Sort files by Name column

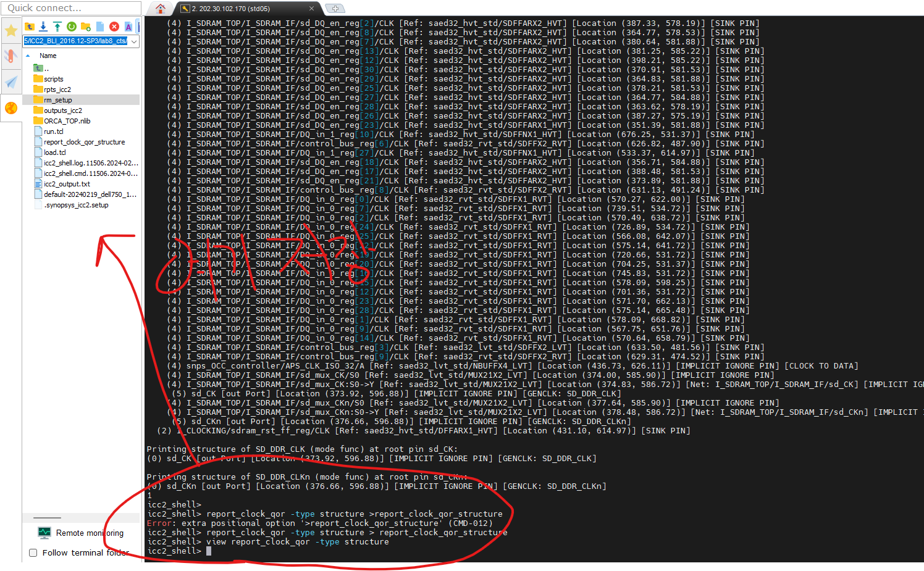[x=48, y=56]
